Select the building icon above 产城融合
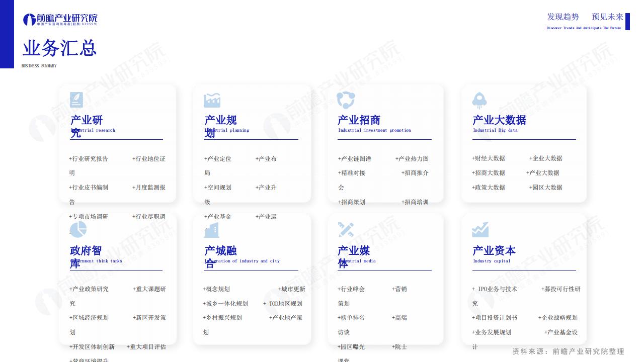Image resolution: width=644 pixels, height=362 pixels. point(212,230)
